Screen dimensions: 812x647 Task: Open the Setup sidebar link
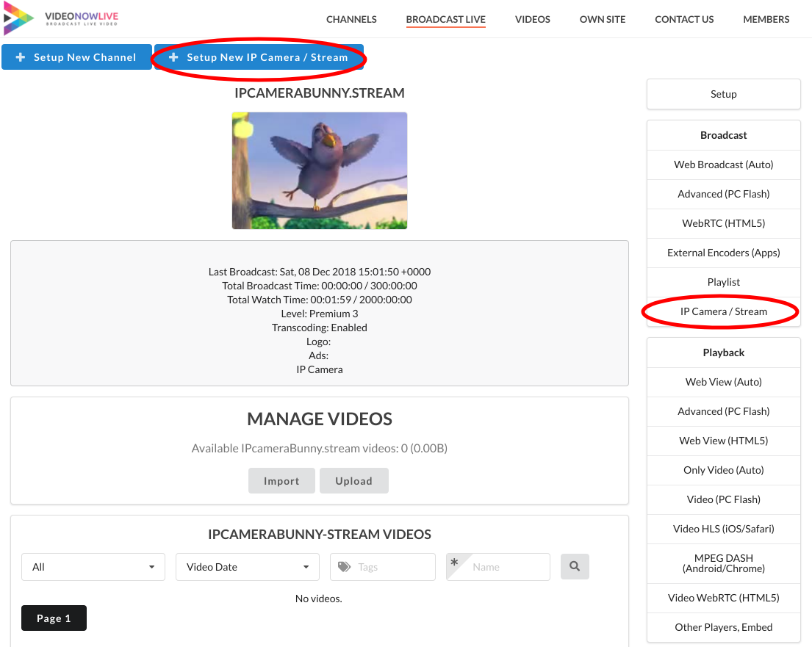click(x=723, y=94)
